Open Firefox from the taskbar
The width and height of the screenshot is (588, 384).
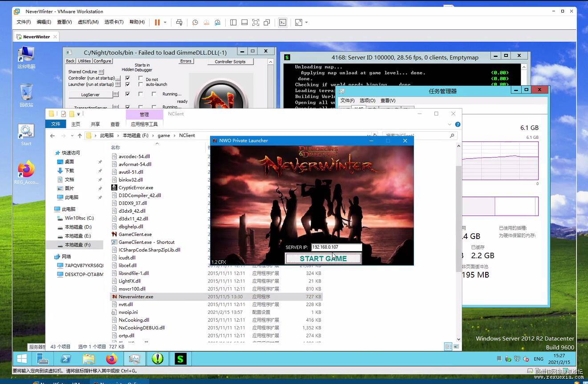point(111,359)
